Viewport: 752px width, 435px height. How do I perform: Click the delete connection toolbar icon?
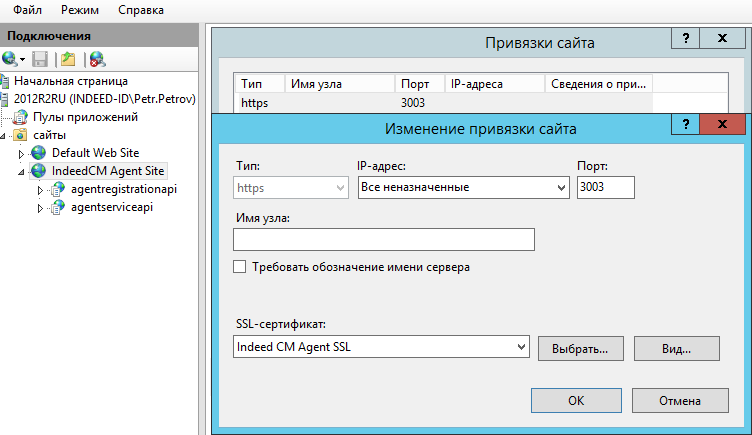97,59
